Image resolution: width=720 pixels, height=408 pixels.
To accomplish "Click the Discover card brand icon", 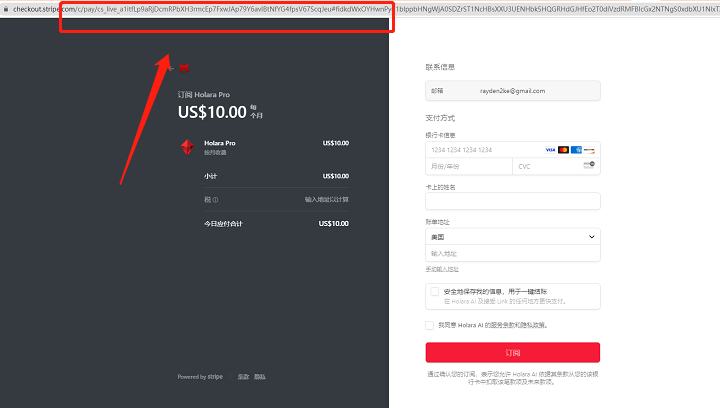I will [x=589, y=150].
